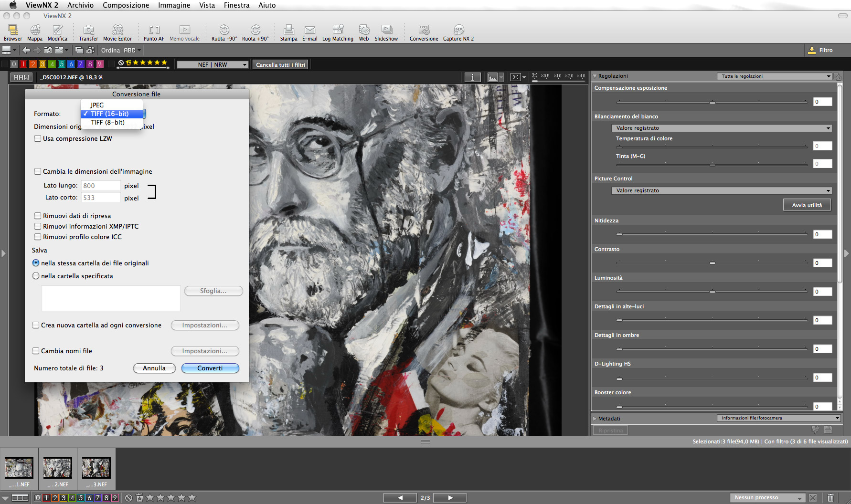
Task: Open Movie Editor
Action: [x=117, y=32]
